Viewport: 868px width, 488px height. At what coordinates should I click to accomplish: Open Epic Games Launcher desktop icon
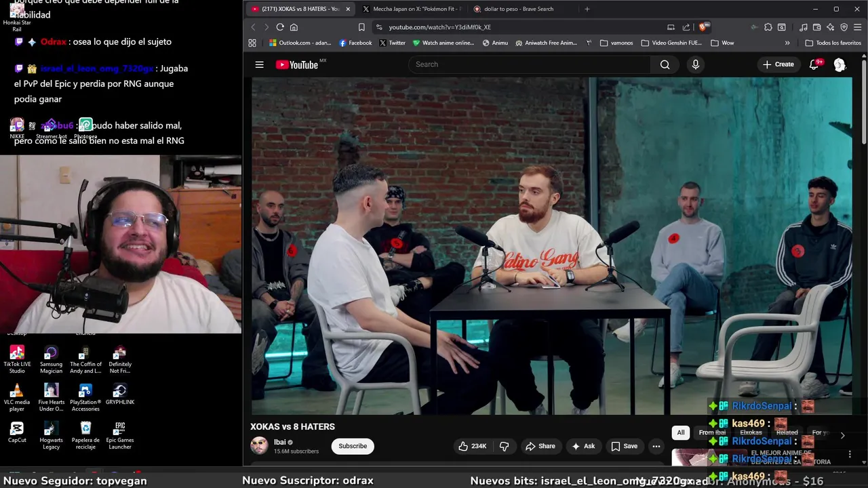pyautogui.click(x=120, y=436)
